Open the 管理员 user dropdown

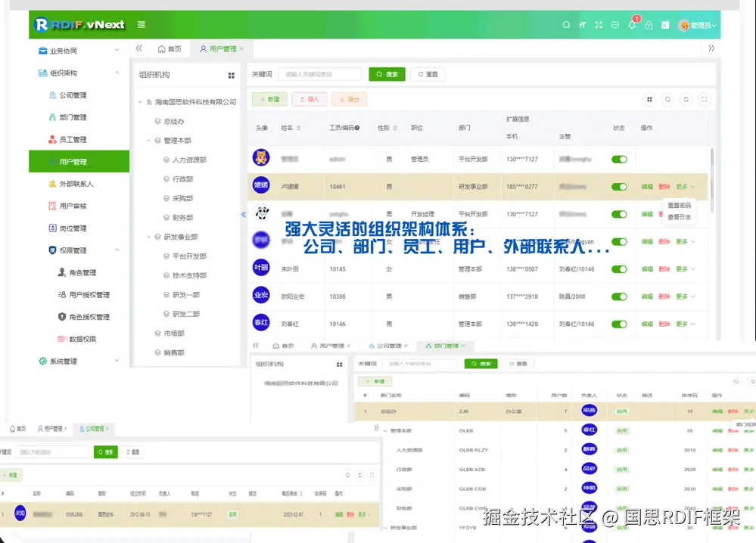(698, 25)
